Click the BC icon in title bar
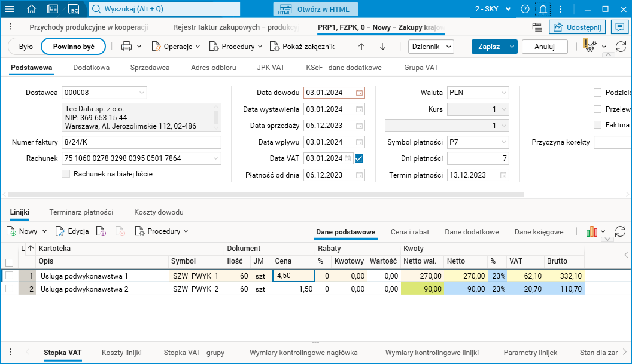Screen dimensions: 632x364 tap(74, 9)
